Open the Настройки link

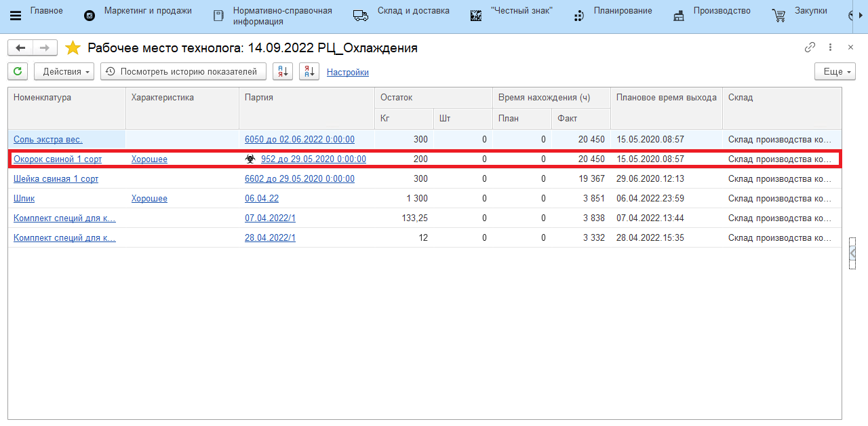point(347,73)
